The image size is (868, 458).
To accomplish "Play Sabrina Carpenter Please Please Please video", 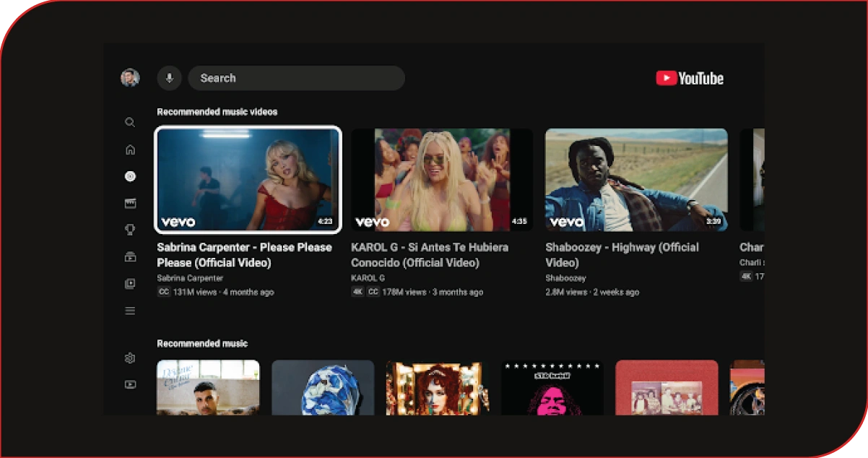I will coord(248,180).
